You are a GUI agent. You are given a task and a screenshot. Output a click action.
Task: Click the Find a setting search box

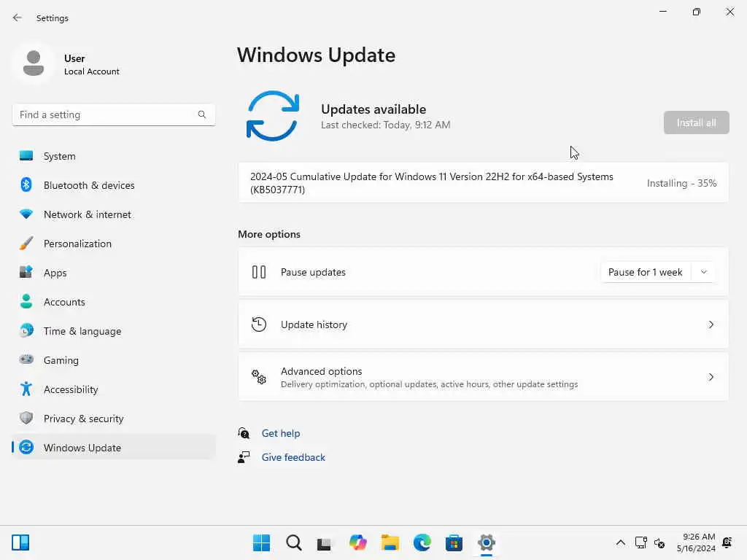pyautogui.click(x=113, y=114)
